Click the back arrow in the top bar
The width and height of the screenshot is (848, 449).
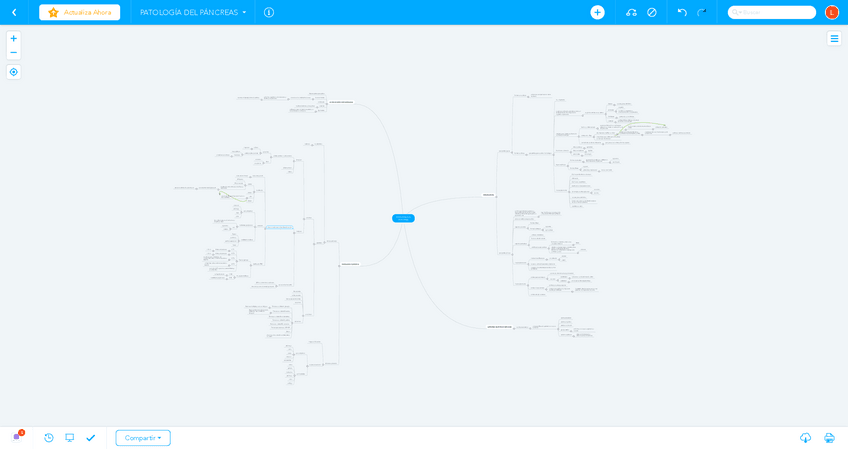click(x=14, y=12)
